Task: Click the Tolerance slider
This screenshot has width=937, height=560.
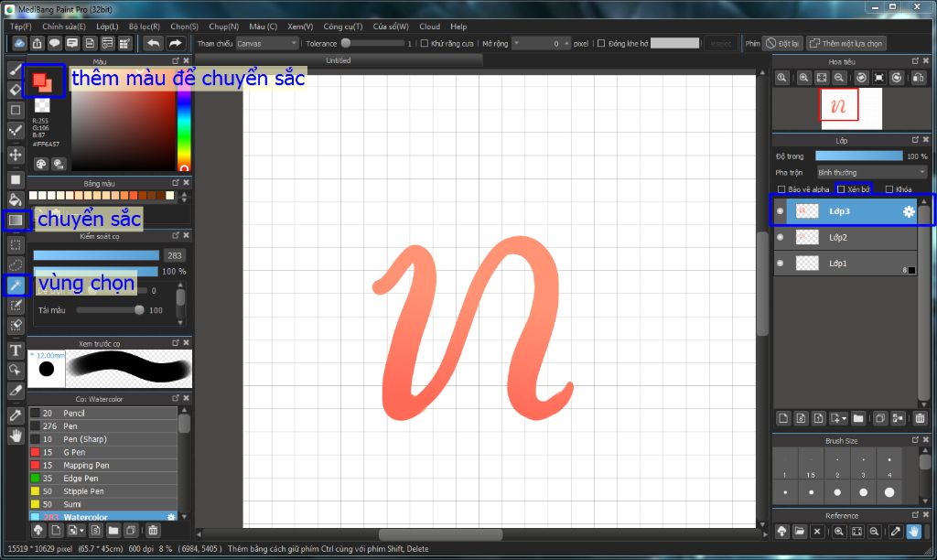Action: 373,44
